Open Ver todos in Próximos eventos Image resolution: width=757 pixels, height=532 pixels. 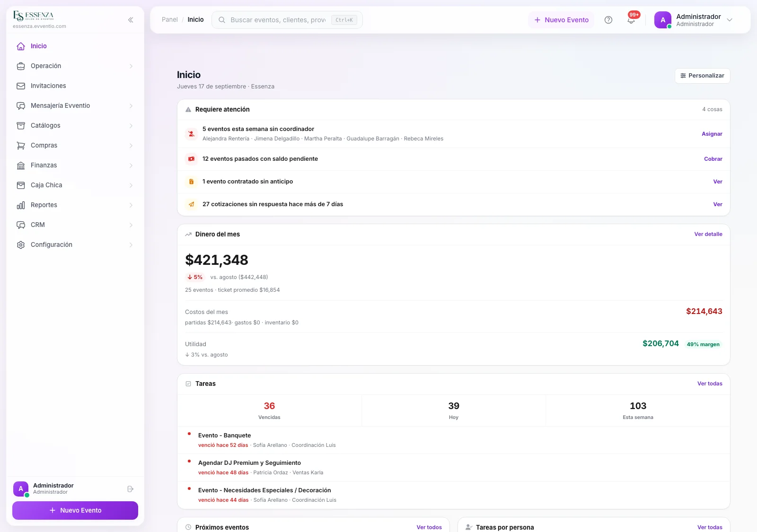429,527
